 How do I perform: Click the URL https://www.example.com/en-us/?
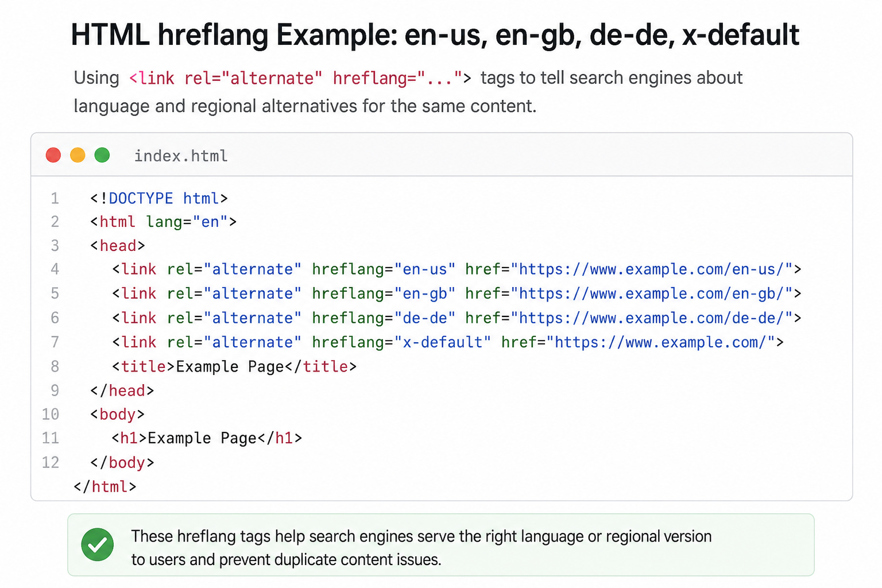click(x=652, y=269)
